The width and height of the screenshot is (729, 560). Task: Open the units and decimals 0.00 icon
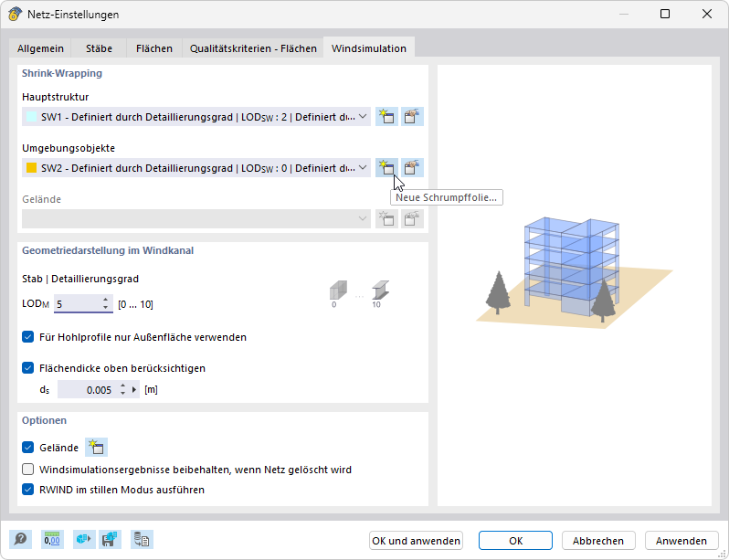coord(51,540)
